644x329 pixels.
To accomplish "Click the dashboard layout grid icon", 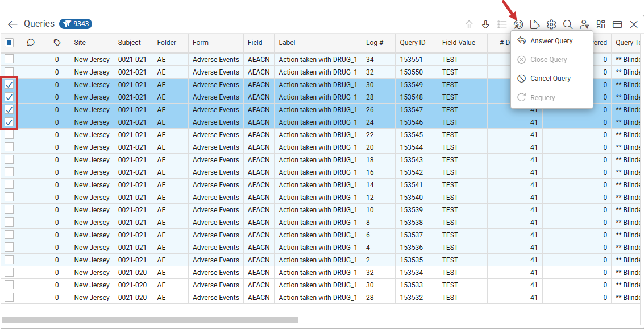I will point(601,24).
